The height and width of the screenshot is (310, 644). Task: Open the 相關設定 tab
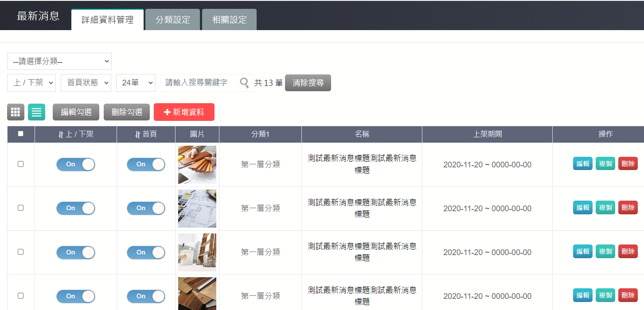229,19
